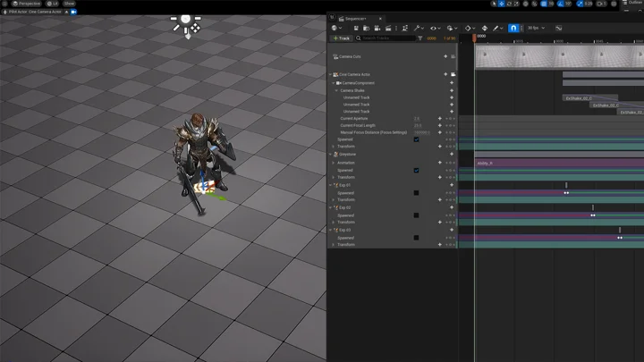The height and width of the screenshot is (362, 644).
Task: Check Spawned for Exp 02
Action: click(x=416, y=215)
